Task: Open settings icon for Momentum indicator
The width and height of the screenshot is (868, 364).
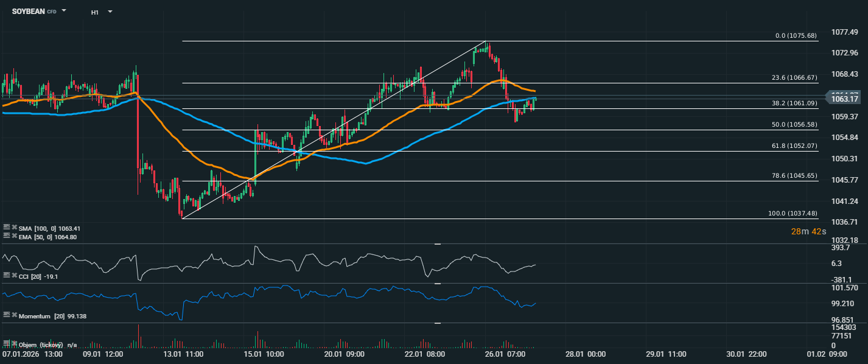Action: click(6, 316)
